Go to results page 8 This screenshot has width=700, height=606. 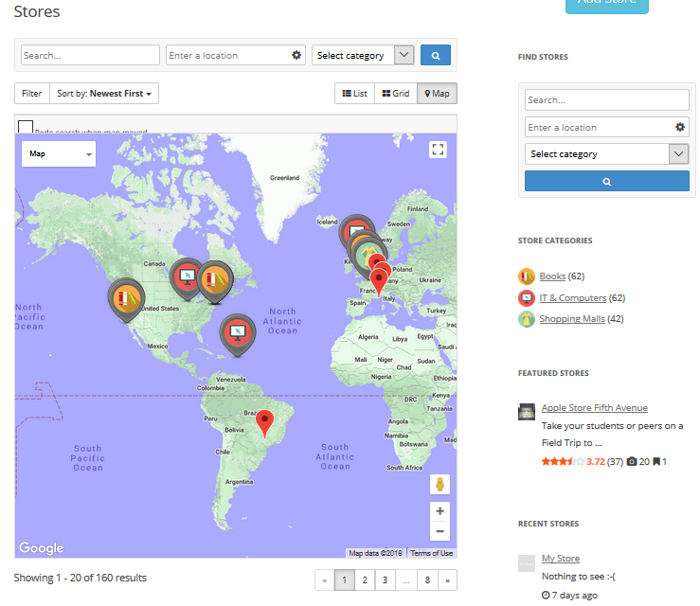427,579
